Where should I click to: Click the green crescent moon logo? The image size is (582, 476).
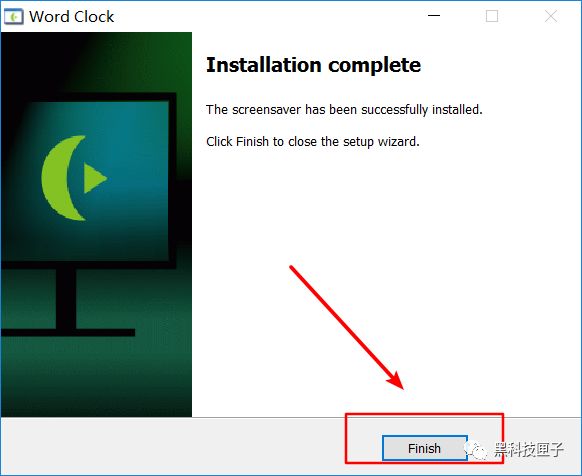pos(62,178)
